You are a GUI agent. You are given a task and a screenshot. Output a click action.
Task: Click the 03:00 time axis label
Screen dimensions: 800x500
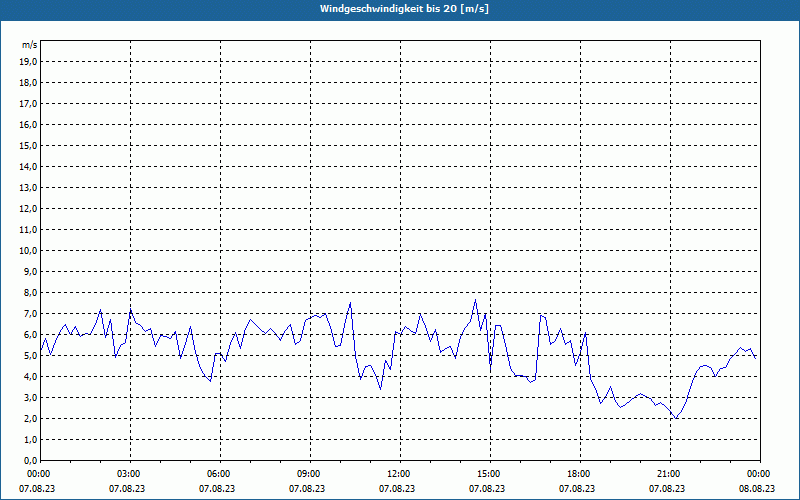pyautogui.click(x=130, y=474)
